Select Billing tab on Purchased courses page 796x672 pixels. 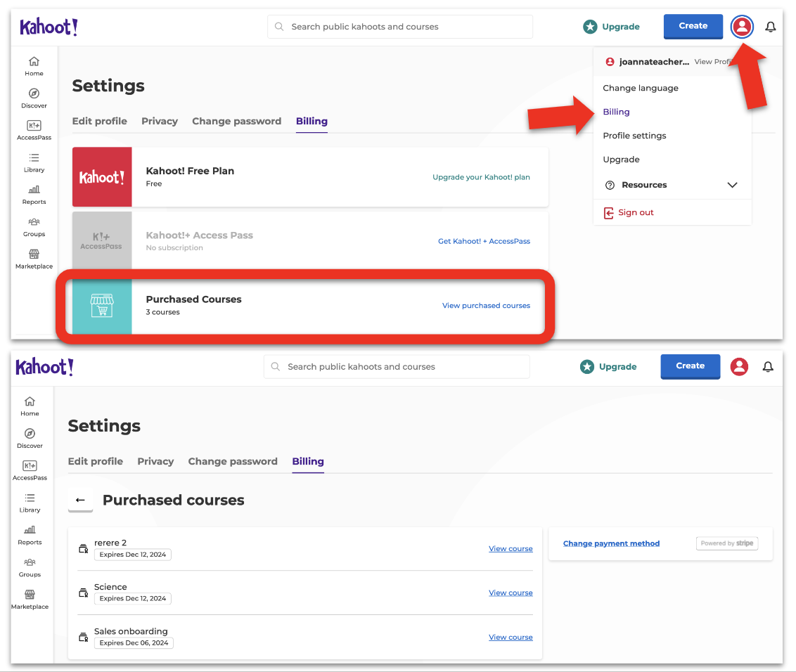pyautogui.click(x=307, y=461)
